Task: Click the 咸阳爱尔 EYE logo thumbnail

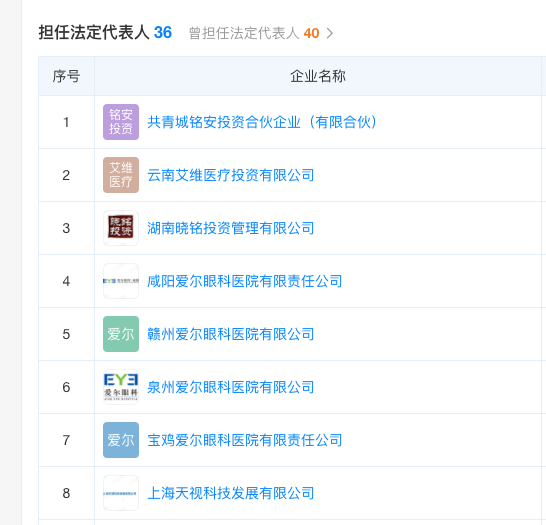Action: (121, 281)
